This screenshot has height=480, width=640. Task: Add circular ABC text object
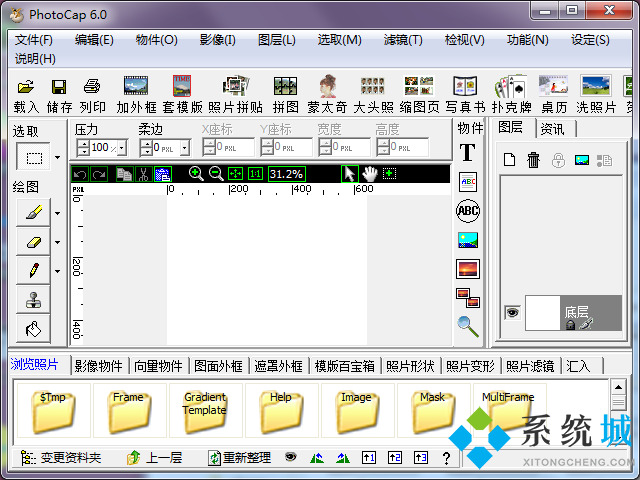468,211
